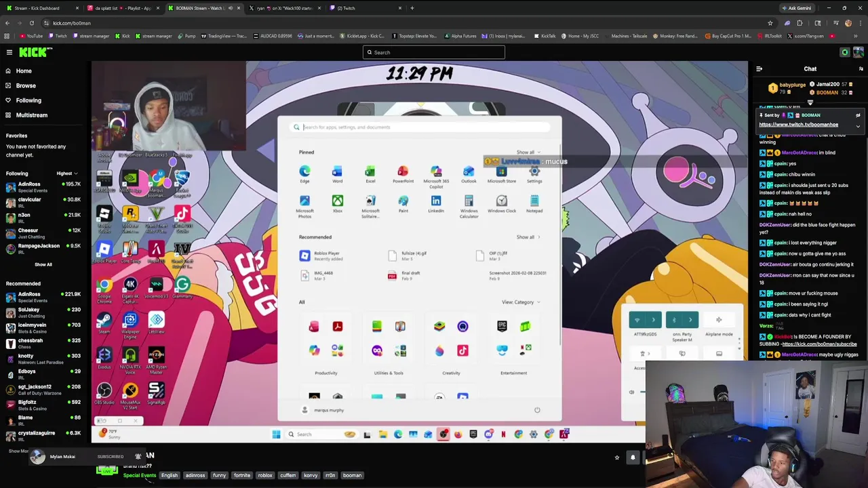
Task: Open chat settings icon beside Chat header
Action: (861, 68)
